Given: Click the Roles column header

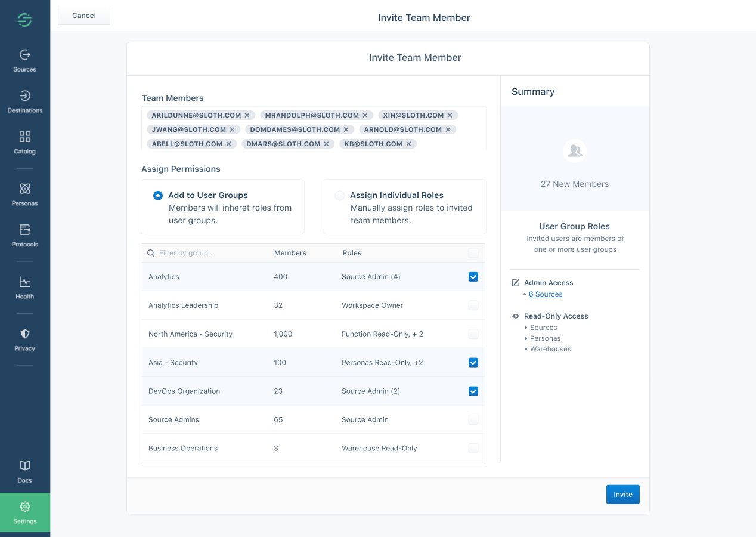Looking at the screenshot, I should pos(352,253).
